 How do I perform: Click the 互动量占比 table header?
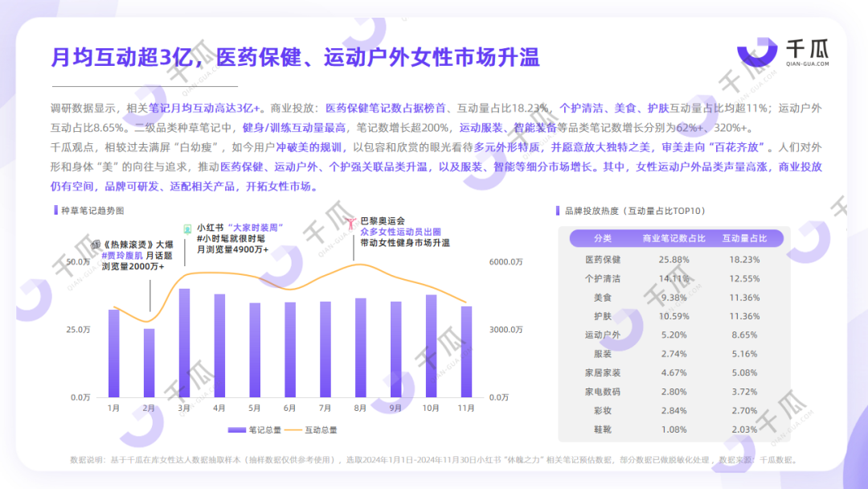pyautogui.click(x=744, y=239)
